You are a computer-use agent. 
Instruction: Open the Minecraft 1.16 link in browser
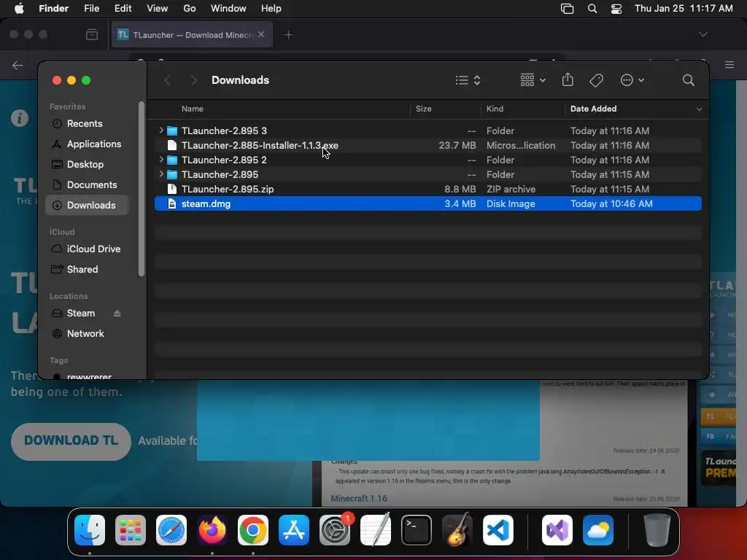point(359,499)
